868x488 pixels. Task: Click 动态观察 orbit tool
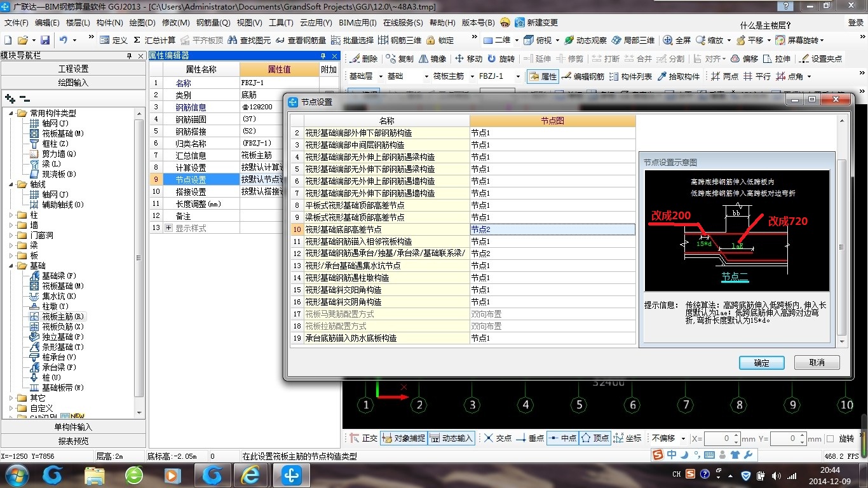coord(585,40)
